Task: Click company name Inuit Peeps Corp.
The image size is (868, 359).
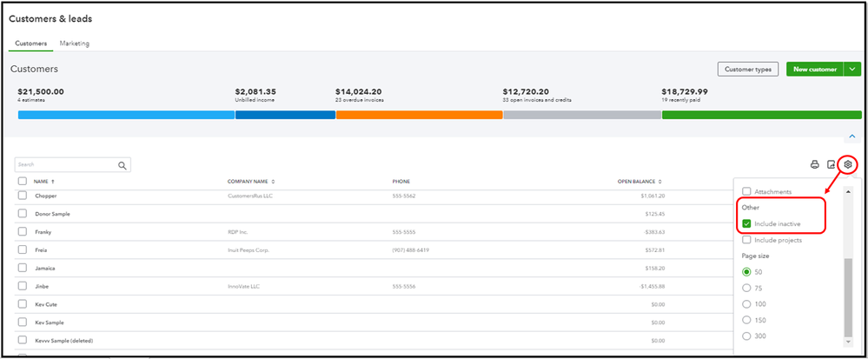Action: [x=248, y=249]
